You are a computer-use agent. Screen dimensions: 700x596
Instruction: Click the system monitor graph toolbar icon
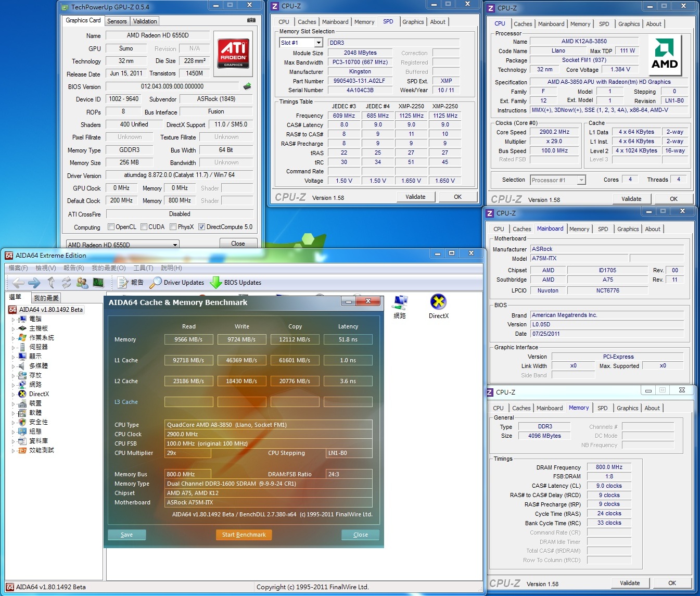tap(98, 283)
